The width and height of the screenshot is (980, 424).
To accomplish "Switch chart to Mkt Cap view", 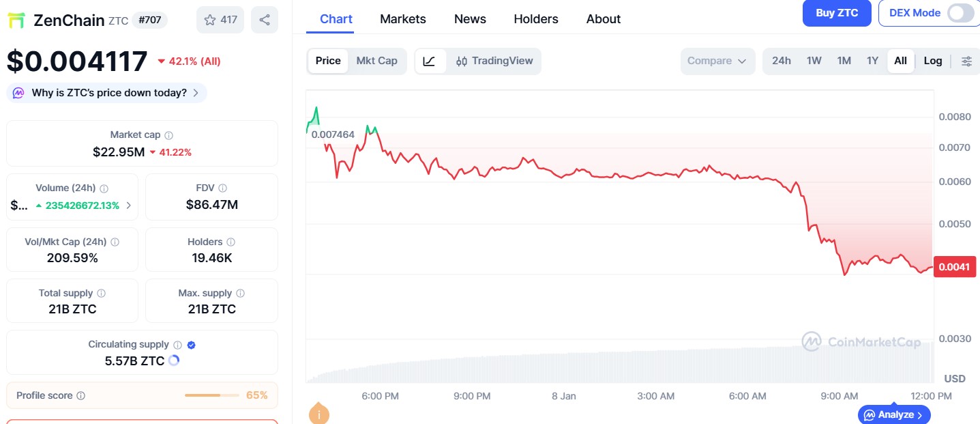I will point(376,61).
